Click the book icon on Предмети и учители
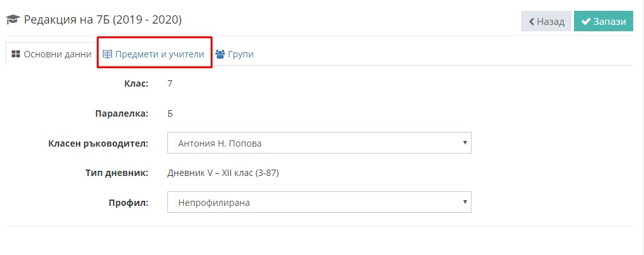Viewport: 644px width, 255px height. click(x=107, y=54)
